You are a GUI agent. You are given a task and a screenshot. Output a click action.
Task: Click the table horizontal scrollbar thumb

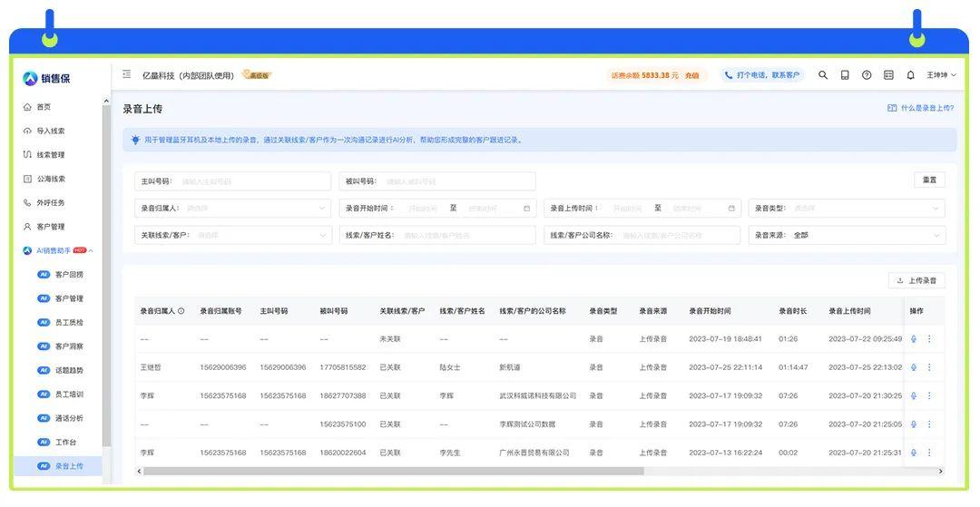(394, 472)
